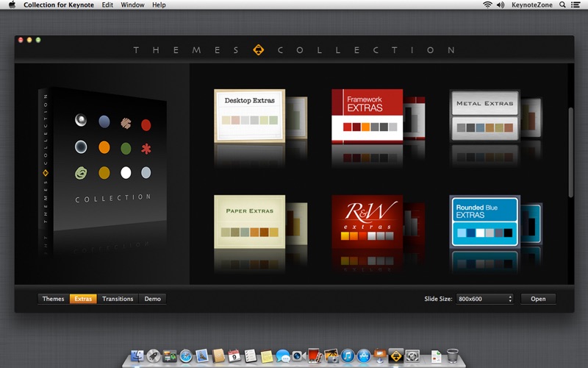Click the volume icon in menu bar

[501, 5]
